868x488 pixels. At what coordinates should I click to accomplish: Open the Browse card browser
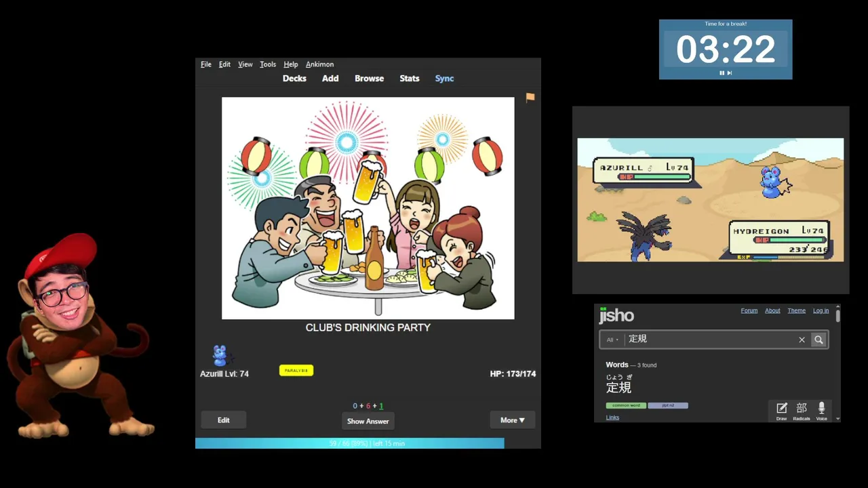pos(369,79)
